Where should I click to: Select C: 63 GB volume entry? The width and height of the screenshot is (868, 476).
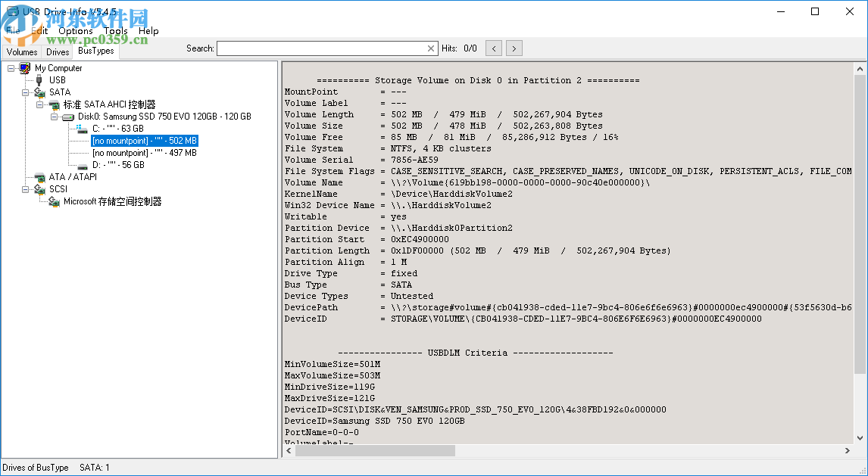coord(118,129)
